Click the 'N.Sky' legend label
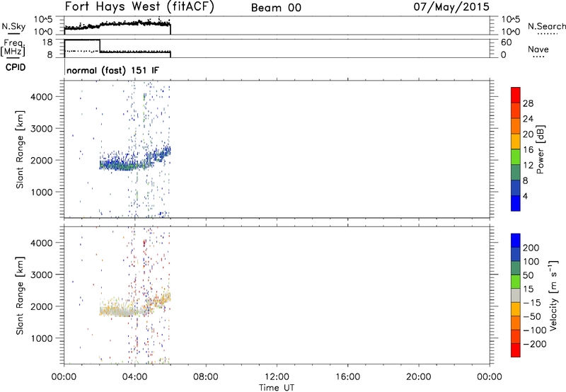 click(x=13, y=26)
